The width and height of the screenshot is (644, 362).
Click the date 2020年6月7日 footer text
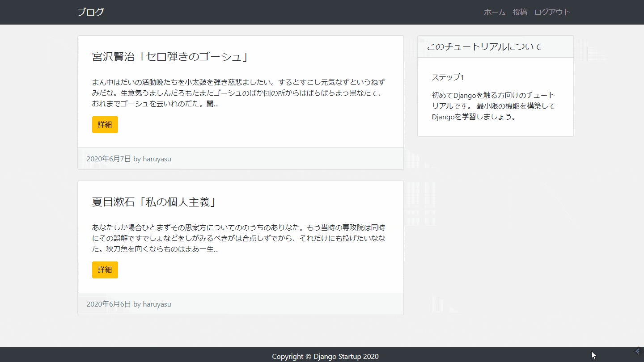109,159
